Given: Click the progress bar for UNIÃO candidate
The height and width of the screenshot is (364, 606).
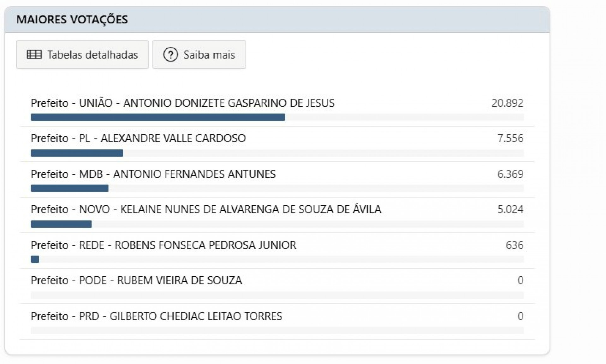Looking at the screenshot, I should (x=158, y=117).
